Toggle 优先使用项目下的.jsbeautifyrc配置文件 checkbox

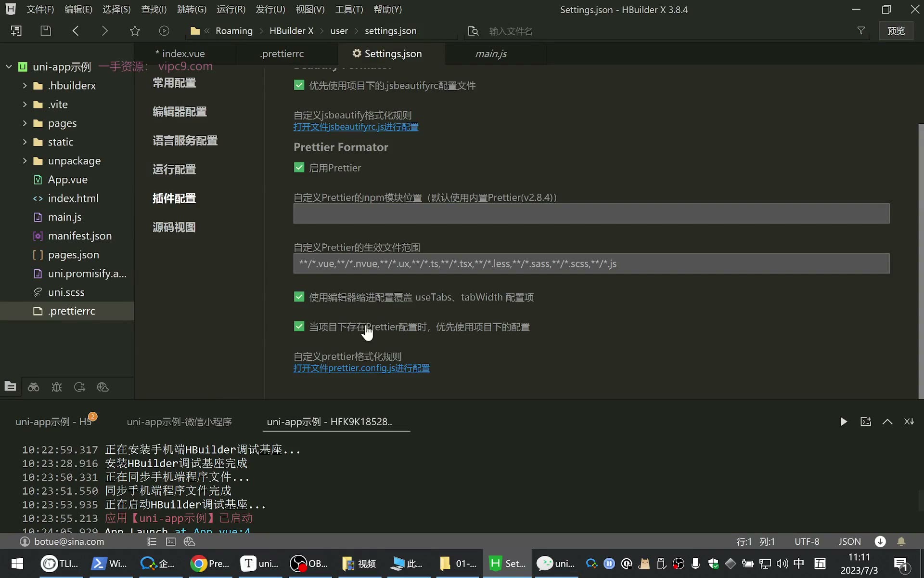pyautogui.click(x=299, y=85)
